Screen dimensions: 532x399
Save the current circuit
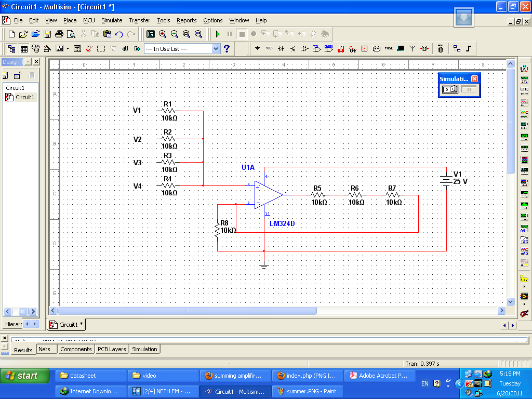tap(47, 34)
